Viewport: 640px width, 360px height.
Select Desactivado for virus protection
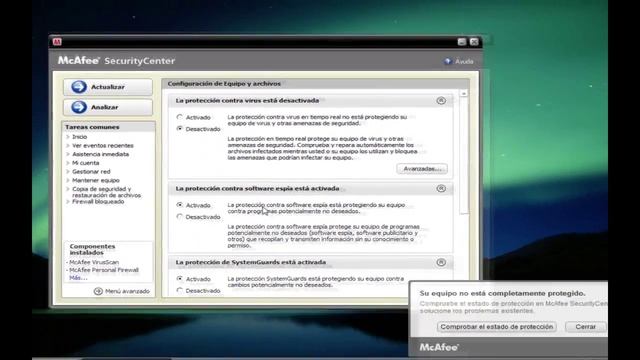[x=180, y=129]
